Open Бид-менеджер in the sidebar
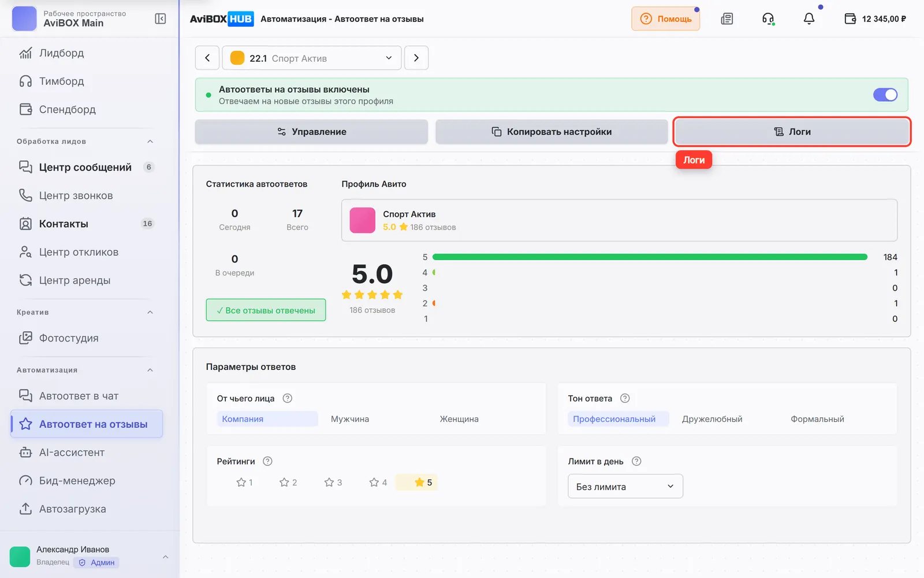The height and width of the screenshot is (578, 924). [x=87, y=481]
